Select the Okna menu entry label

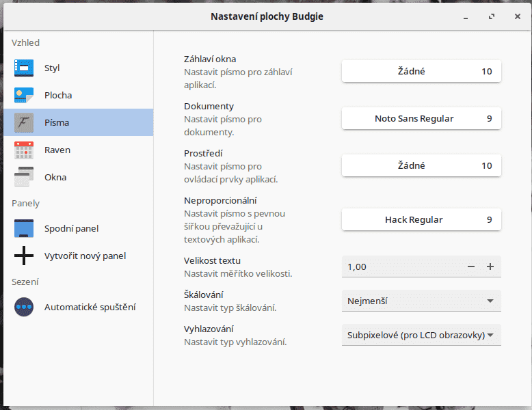pyautogui.click(x=55, y=177)
